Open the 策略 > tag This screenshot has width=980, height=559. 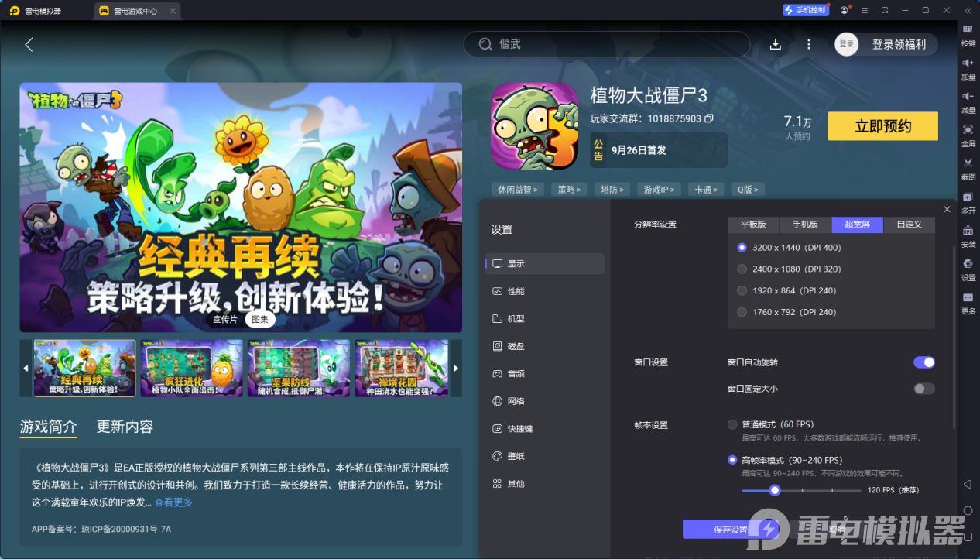569,189
